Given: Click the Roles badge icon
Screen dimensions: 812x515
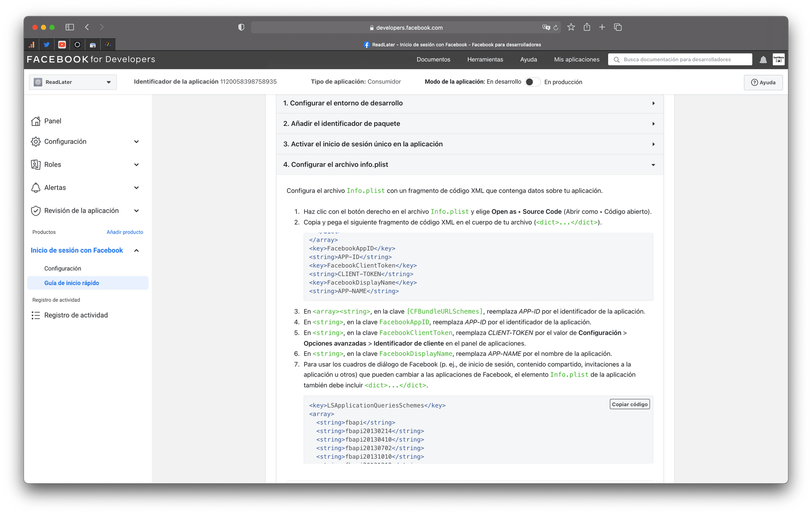Looking at the screenshot, I should click(36, 164).
